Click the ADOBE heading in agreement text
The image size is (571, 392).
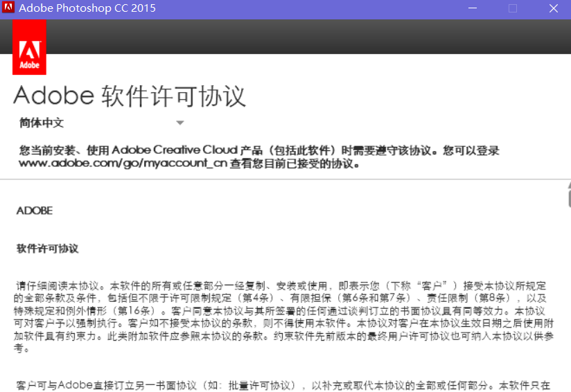point(35,211)
